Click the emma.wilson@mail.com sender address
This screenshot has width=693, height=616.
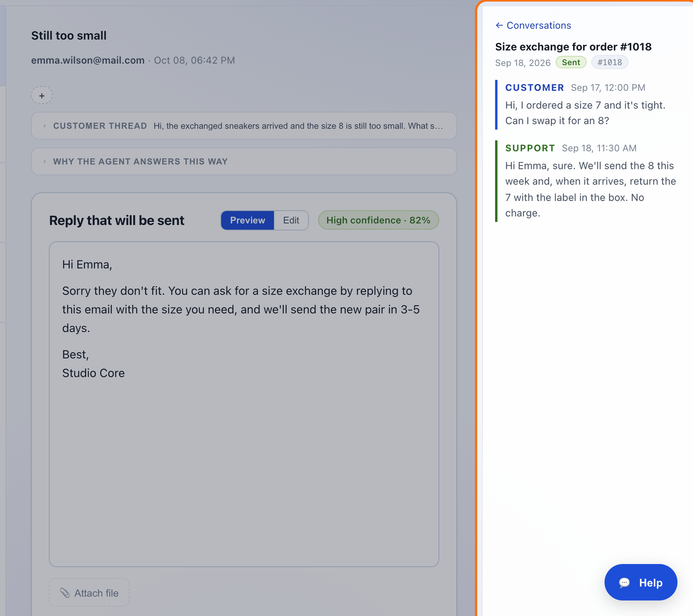(x=88, y=60)
